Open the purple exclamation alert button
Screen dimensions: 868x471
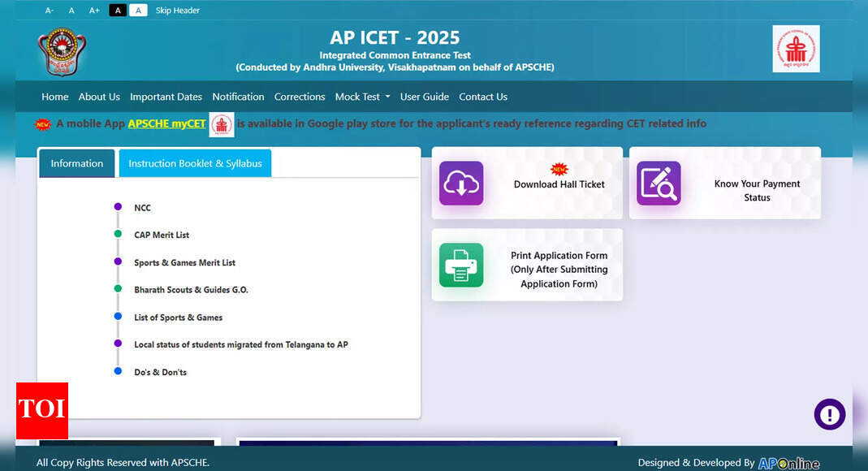point(829,414)
